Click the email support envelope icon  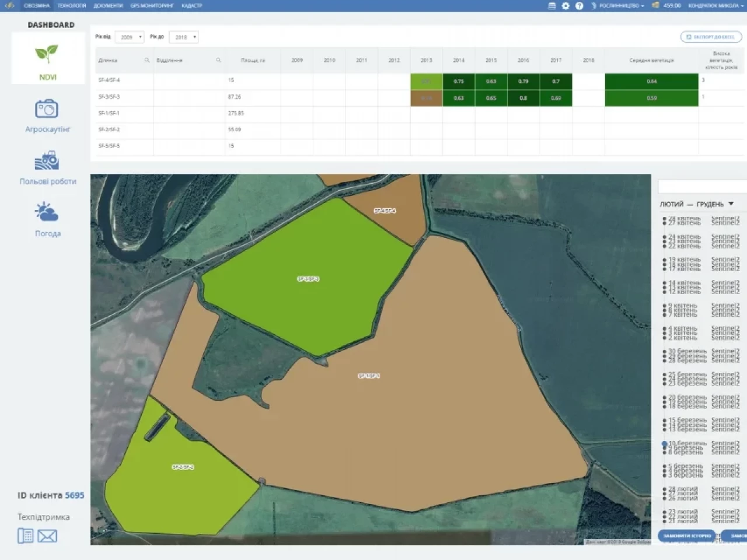(x=47, y=535)
